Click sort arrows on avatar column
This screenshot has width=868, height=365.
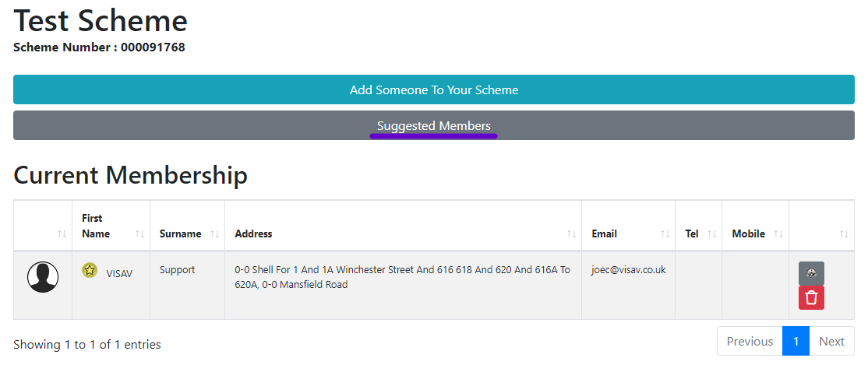click(x=62, y=234)
